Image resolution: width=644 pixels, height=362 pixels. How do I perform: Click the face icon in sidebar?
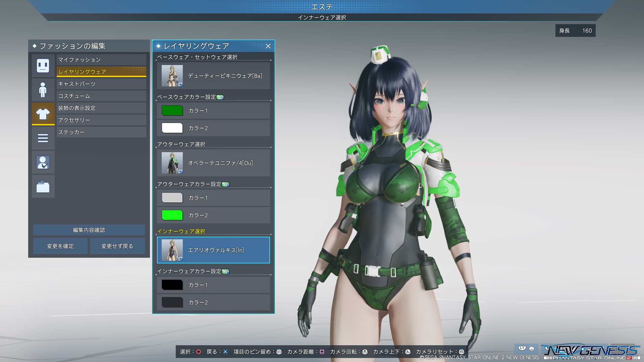click(43, 66)
